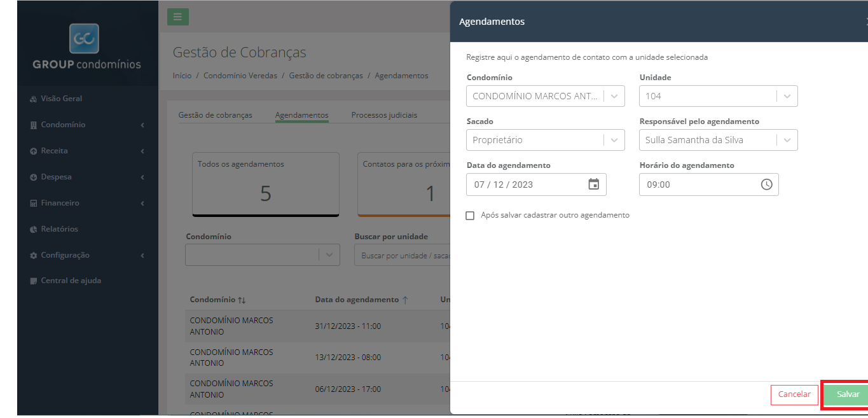868x418 pixels.
Task: Open Condomínio Veredas breadcrumb link
Action: (240, 76)
